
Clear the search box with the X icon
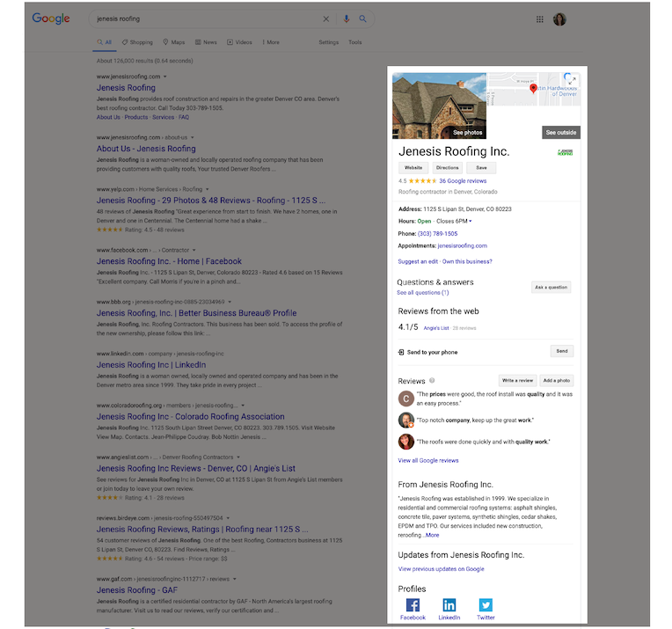326,18
